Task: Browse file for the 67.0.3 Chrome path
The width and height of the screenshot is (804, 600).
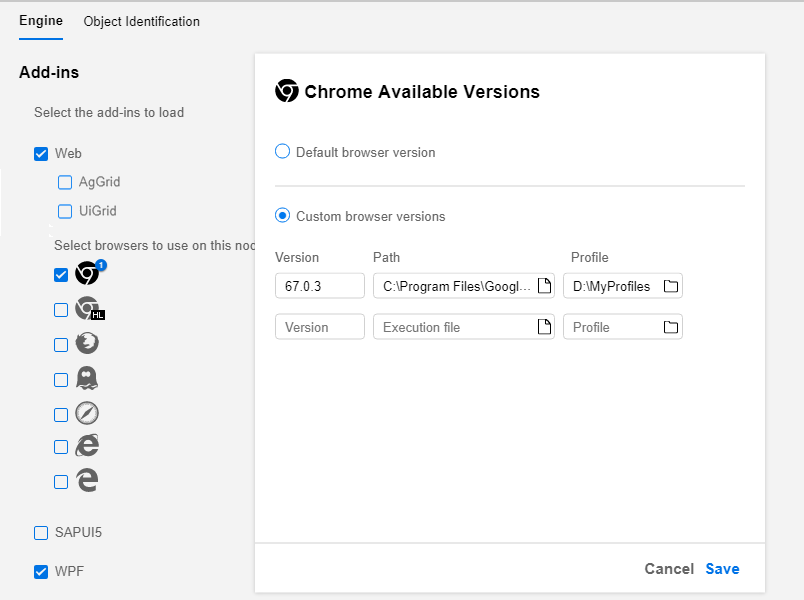Action: (x=544, y=287)
